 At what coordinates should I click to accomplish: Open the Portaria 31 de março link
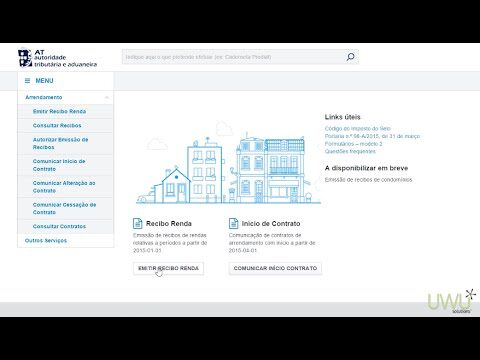pyautogui.click(x=372, y=136)
